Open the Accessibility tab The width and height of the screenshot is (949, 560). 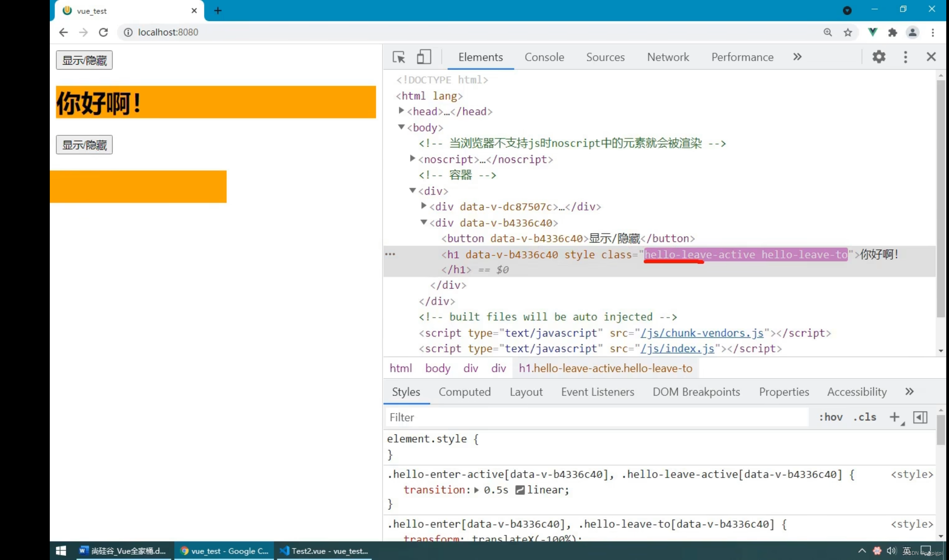coord(857,392)
